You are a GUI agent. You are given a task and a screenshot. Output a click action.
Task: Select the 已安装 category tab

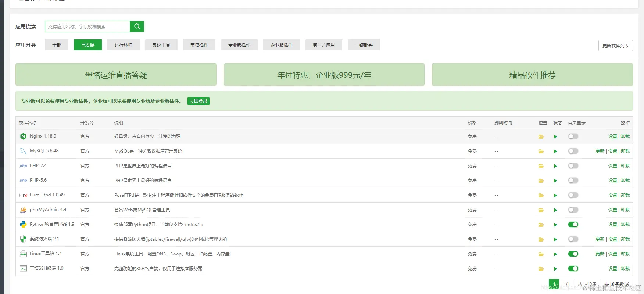pos(88,45)
